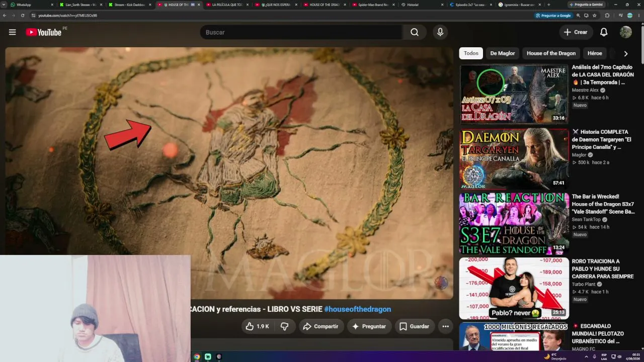Go forward in browser history
The image size is (644, 362).
(x=14, y=16)
